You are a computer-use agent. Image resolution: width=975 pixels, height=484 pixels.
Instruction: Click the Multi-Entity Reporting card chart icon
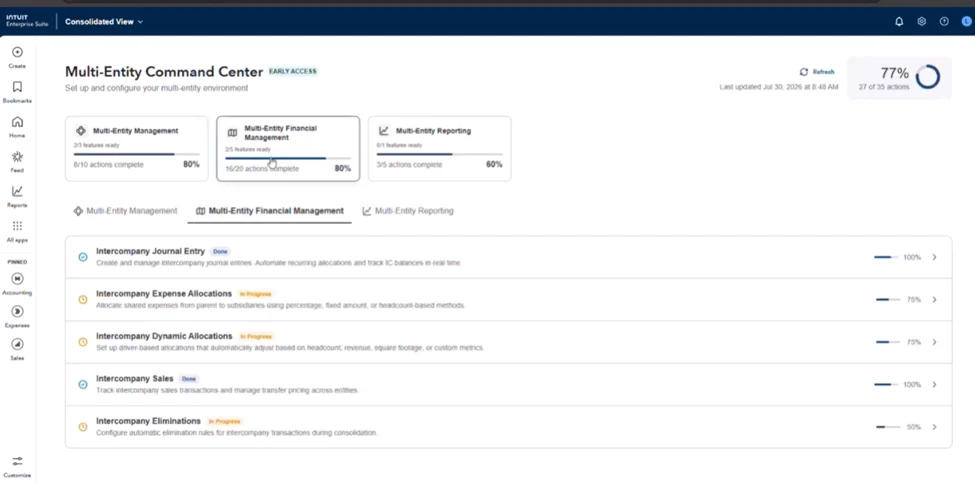pos(384,131)
